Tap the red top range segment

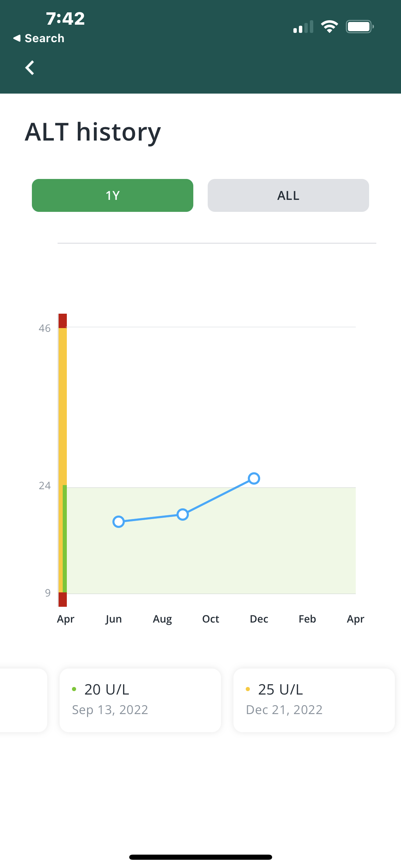click(63, 321)
